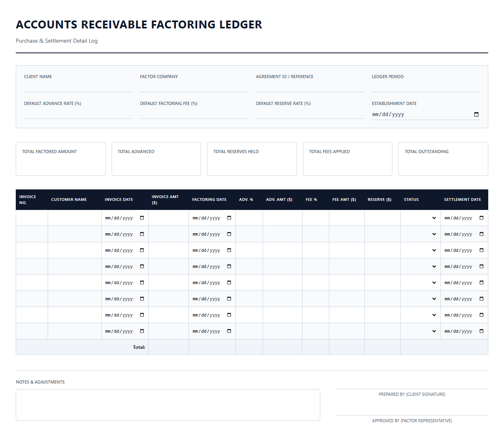Select the Total Reserves Held box
Screen dimensions: 504x440
[252, 159]
